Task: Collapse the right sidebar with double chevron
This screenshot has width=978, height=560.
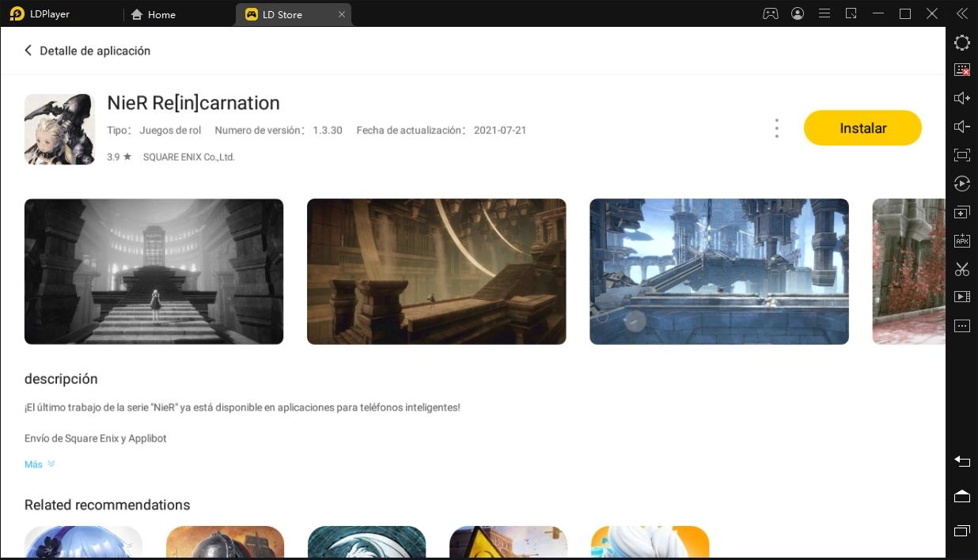Action: coord(961,13)
